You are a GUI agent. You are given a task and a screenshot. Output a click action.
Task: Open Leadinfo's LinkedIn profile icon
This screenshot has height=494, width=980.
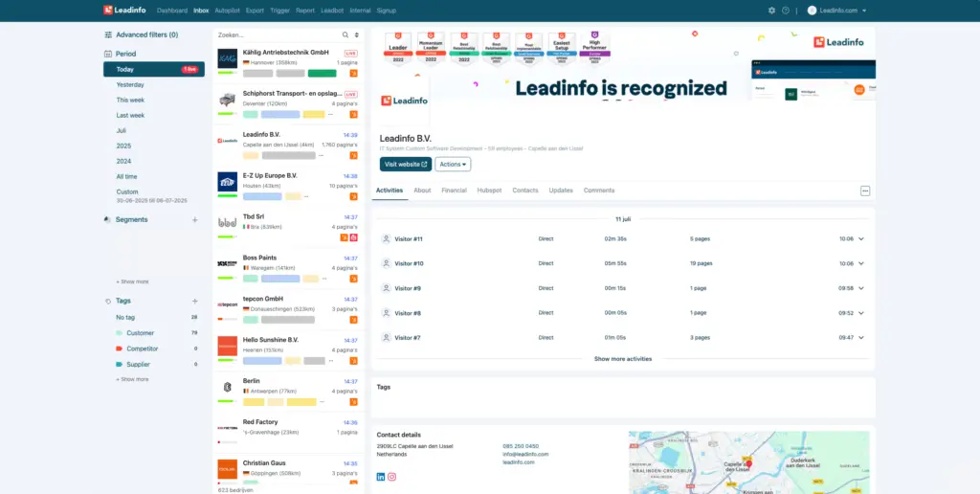[381, 477]
